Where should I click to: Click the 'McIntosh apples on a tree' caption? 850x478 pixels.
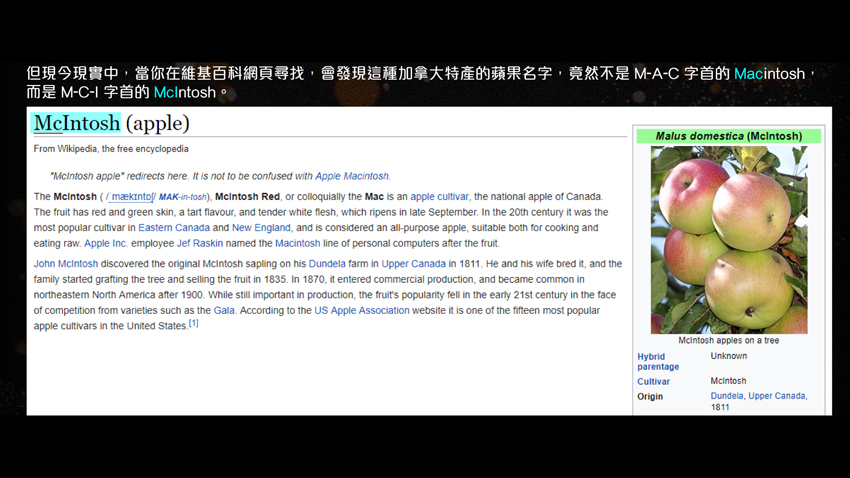[x=729, y=340]
